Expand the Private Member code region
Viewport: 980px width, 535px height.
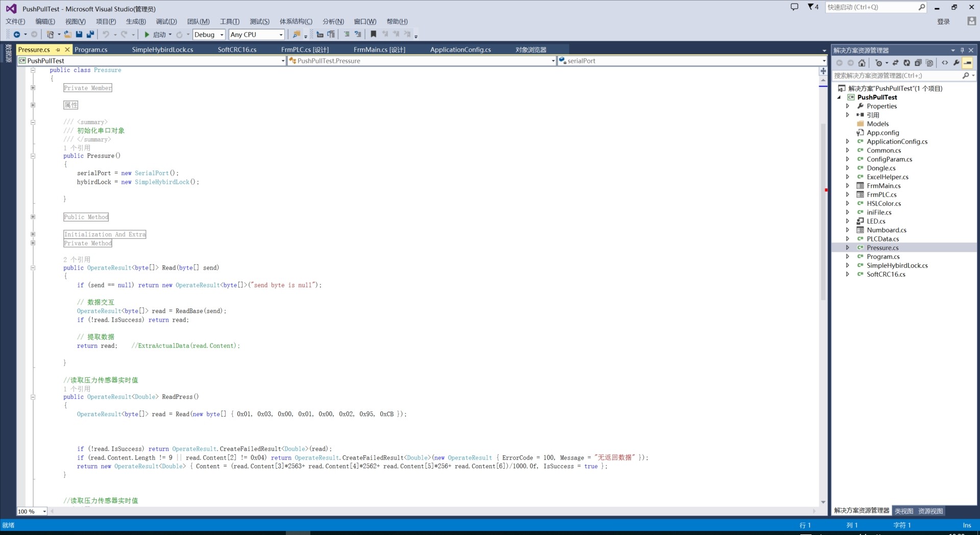tap(33, 88)
